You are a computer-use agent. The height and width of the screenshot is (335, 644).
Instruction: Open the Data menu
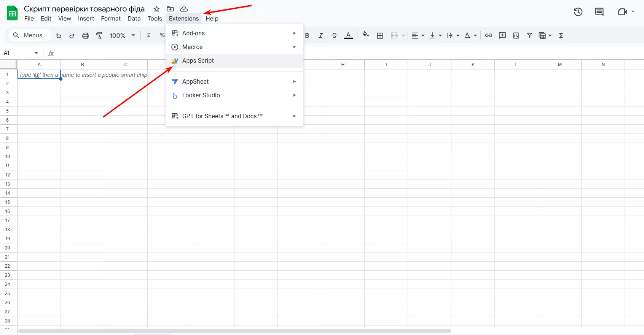click(134, 19)
